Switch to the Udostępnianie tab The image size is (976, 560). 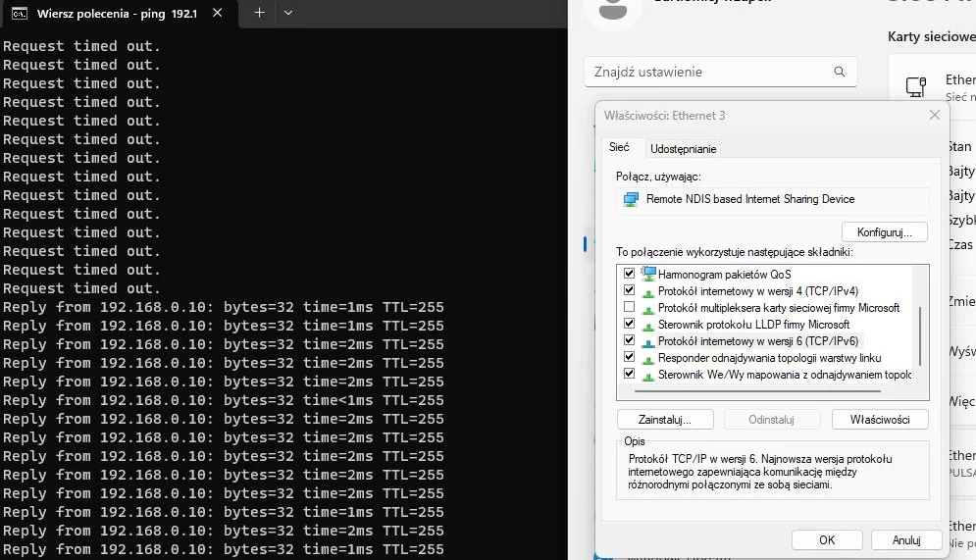pyautogui.click(x=683, y=149)
